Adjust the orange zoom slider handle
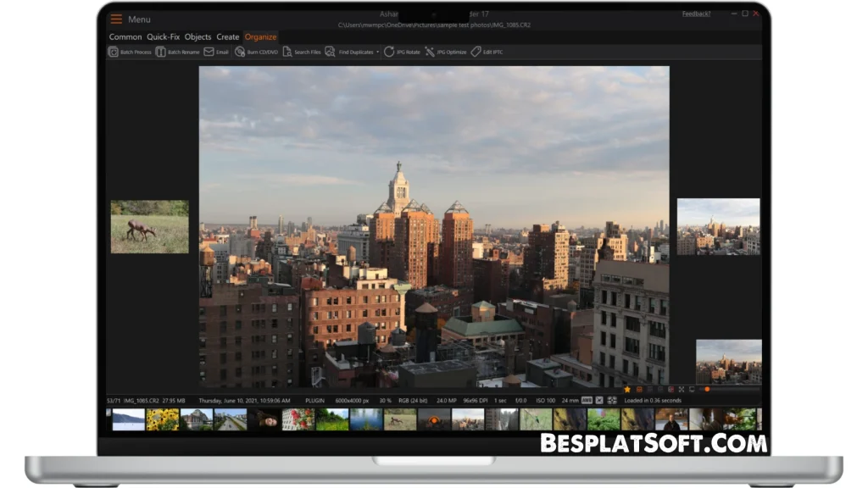 pos(707,389)
